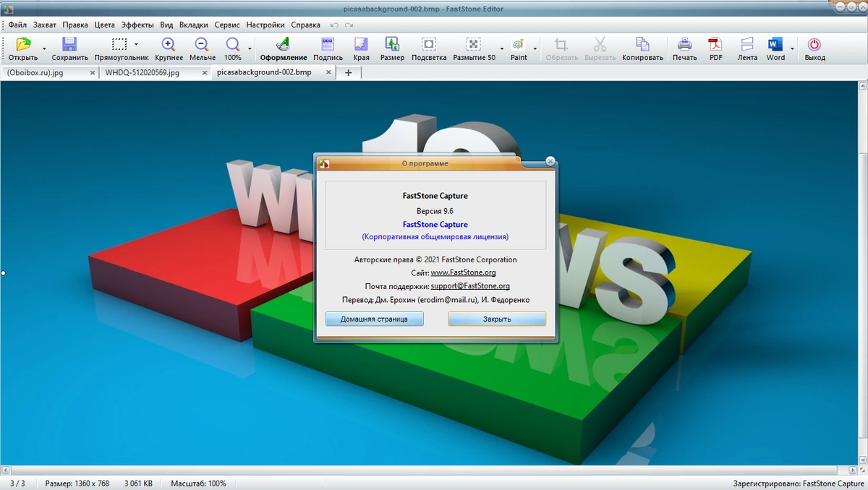This screenshot has height=490, width=868.
Task: Expand the dropdown arrow next to Открыть
Action: click(44, 49)
